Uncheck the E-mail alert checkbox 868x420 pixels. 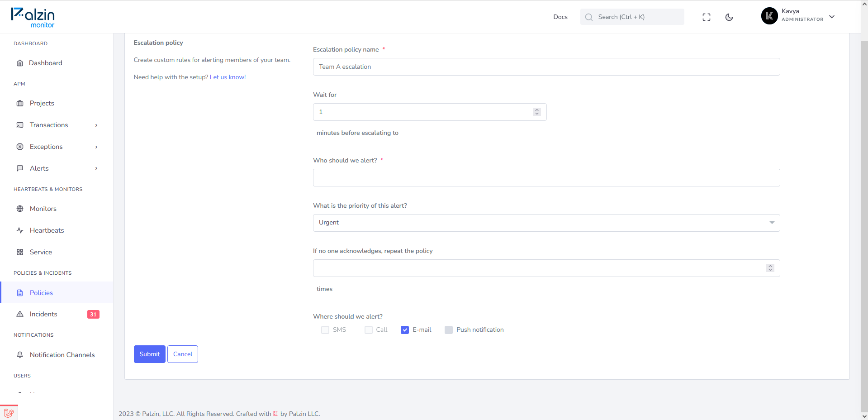[405, 330]
